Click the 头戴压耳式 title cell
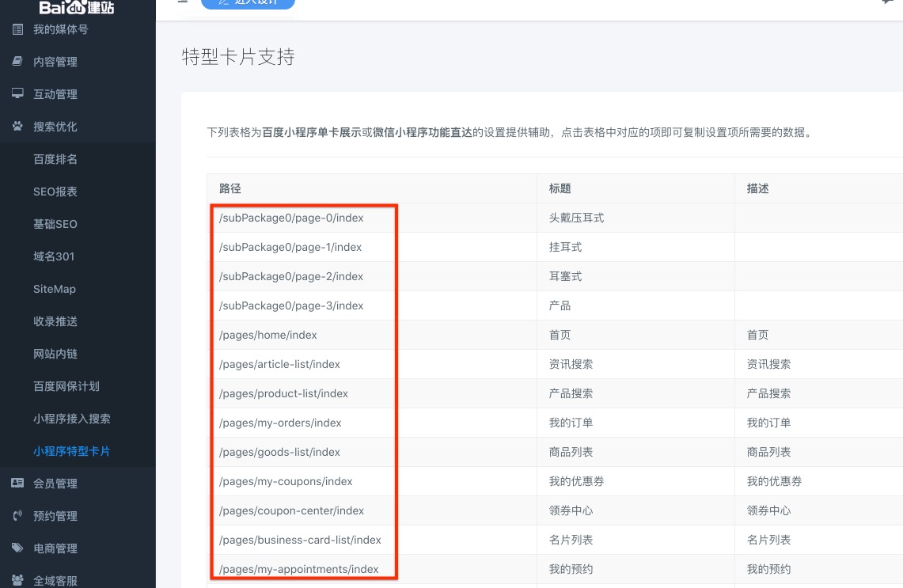This screenshot has height=588, width=903. [x=576, y=218]
